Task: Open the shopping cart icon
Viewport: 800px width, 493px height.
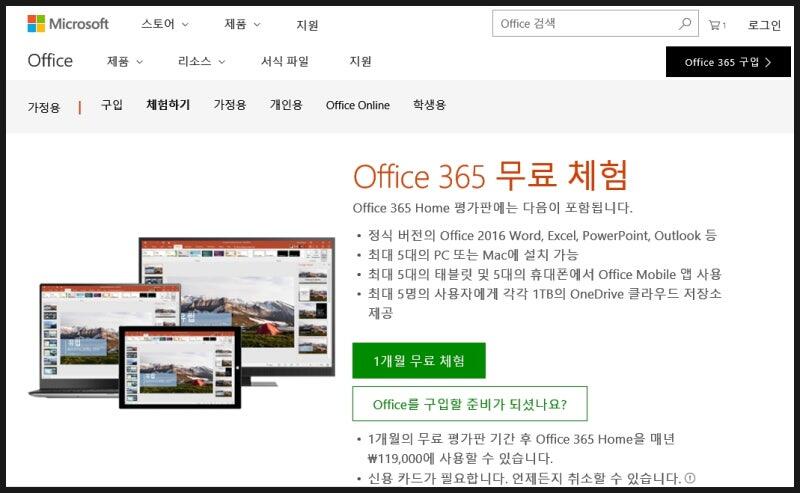Action: pos(716,25)
